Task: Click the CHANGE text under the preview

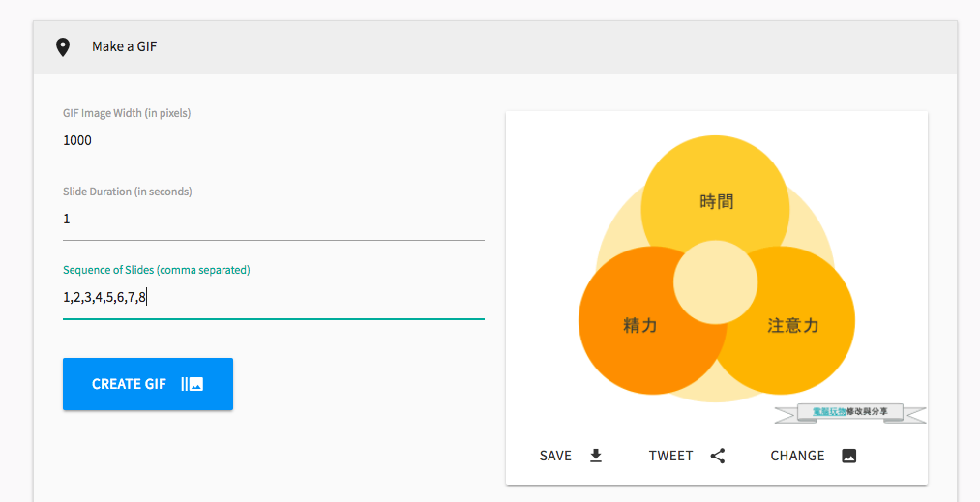Action: [x=797, y=456]
